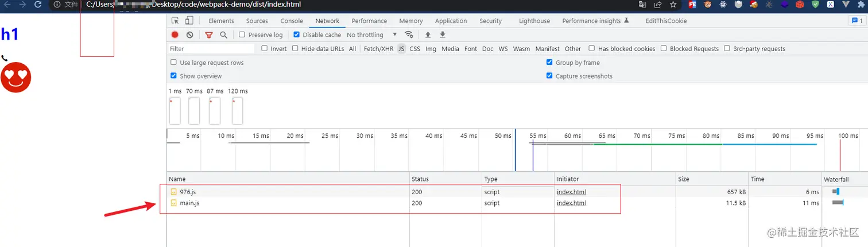Open index.html initiator link for main.js
The image size is (868, 247).
[571, 203]
